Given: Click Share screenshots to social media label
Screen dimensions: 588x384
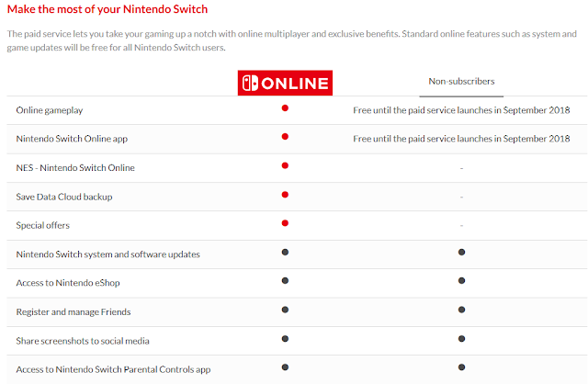Looking at the screenshot, I should point(83,341).
